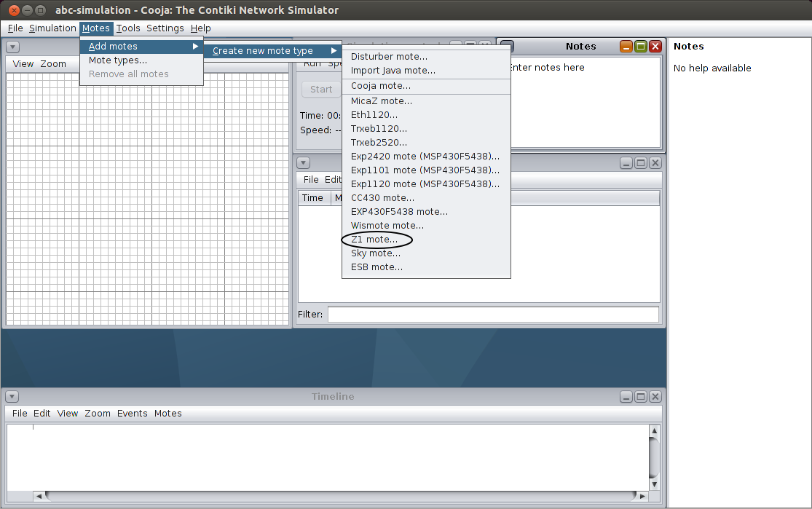Open Motes menu in Timeline panel
812x509 pixels.
167,413
